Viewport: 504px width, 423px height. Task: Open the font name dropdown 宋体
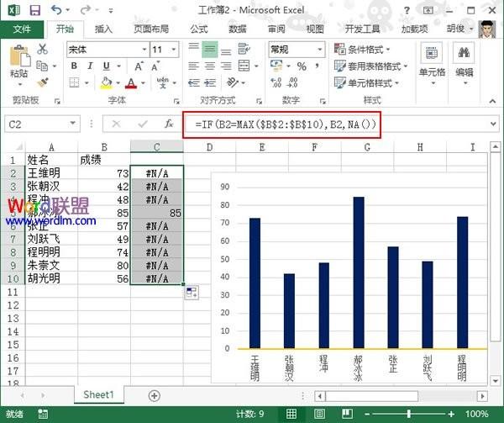point(106,50)
